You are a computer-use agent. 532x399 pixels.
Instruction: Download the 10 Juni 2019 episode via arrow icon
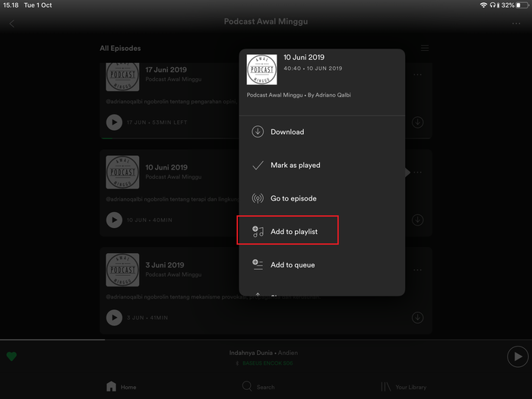[x=417, y=220]
